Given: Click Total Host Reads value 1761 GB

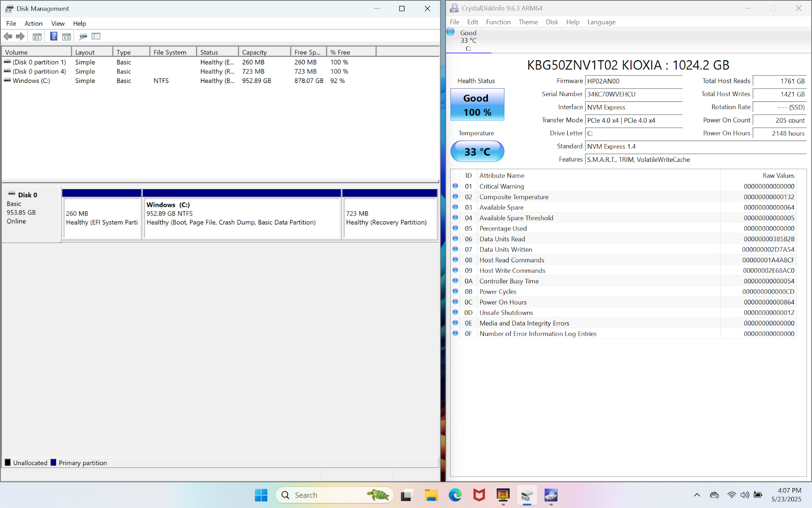Looking at the screenshot, I should (780, 81).
